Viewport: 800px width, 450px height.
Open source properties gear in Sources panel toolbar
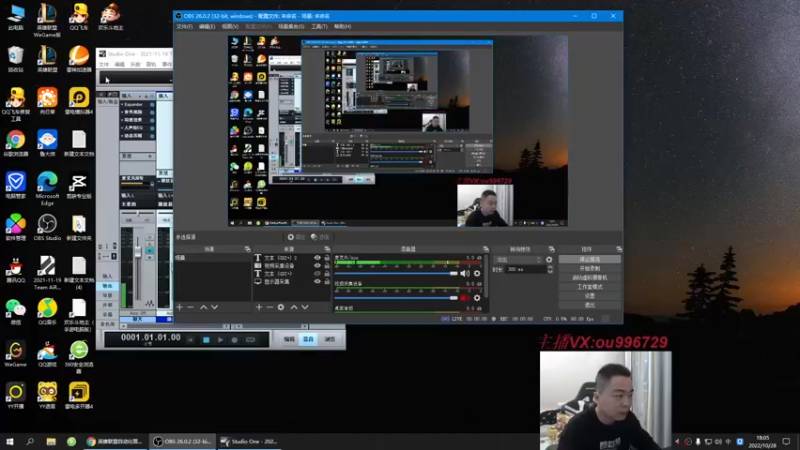click(x=281, y=307)
